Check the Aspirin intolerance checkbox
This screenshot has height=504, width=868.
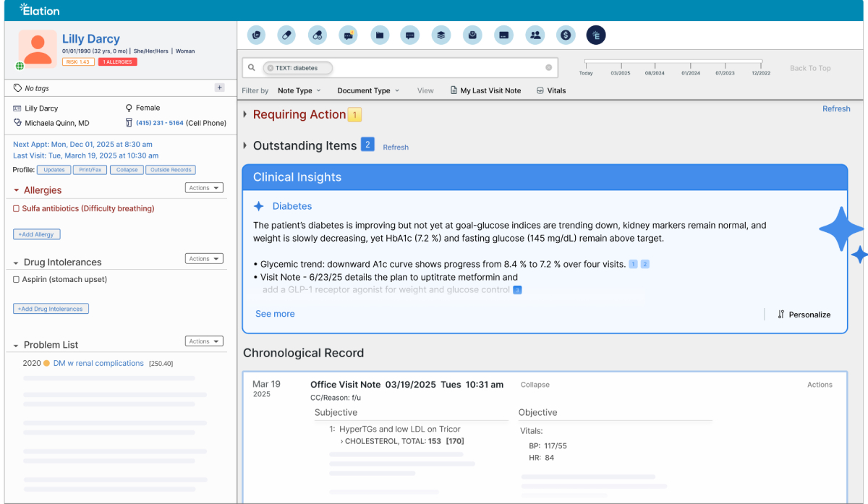17,280
